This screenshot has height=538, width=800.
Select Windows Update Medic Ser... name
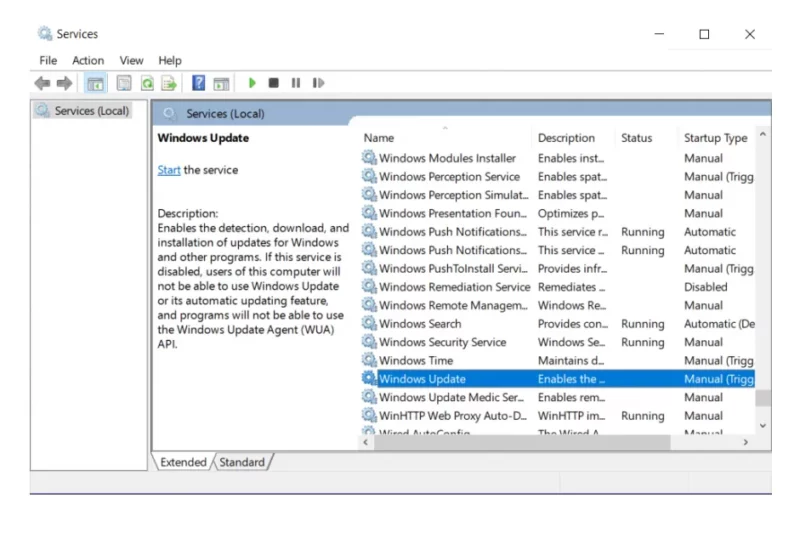tap(451, 397)
